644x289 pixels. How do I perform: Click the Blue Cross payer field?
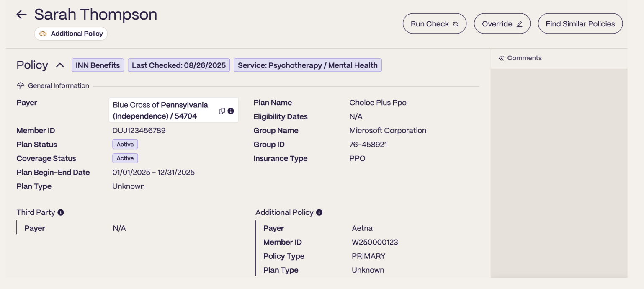[174, 110]
